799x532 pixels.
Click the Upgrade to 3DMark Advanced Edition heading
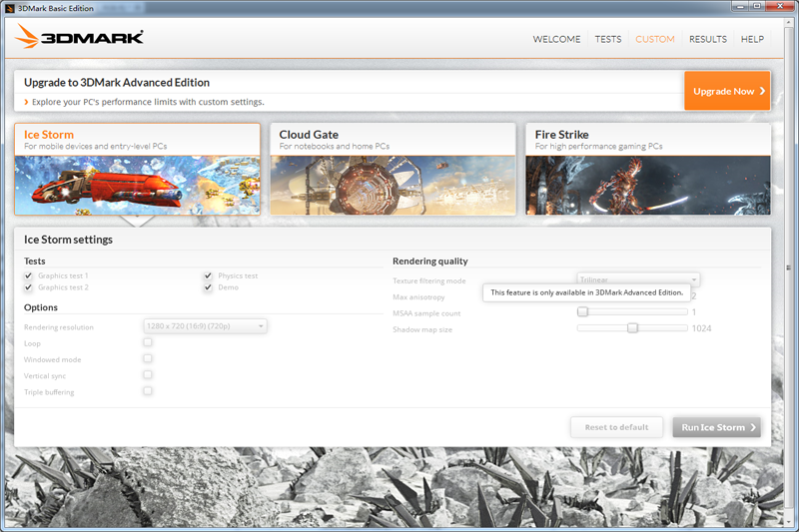(x=117, y=83)
